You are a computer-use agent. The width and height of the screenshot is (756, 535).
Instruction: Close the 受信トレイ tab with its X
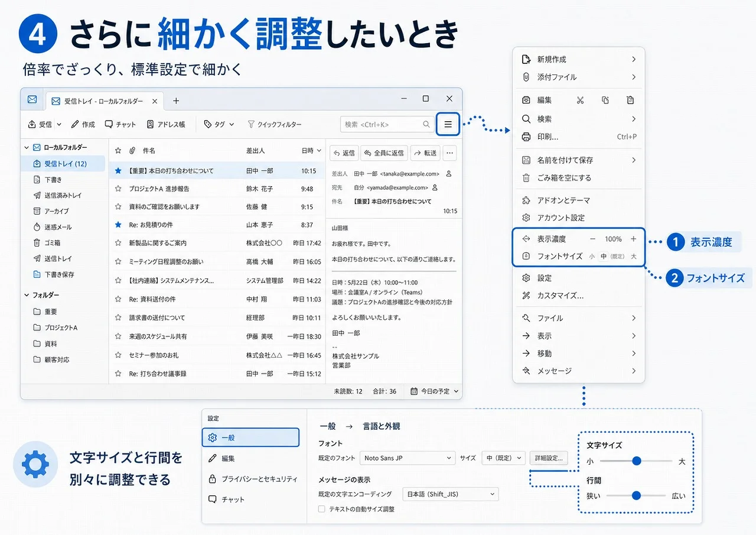(155, 101)
